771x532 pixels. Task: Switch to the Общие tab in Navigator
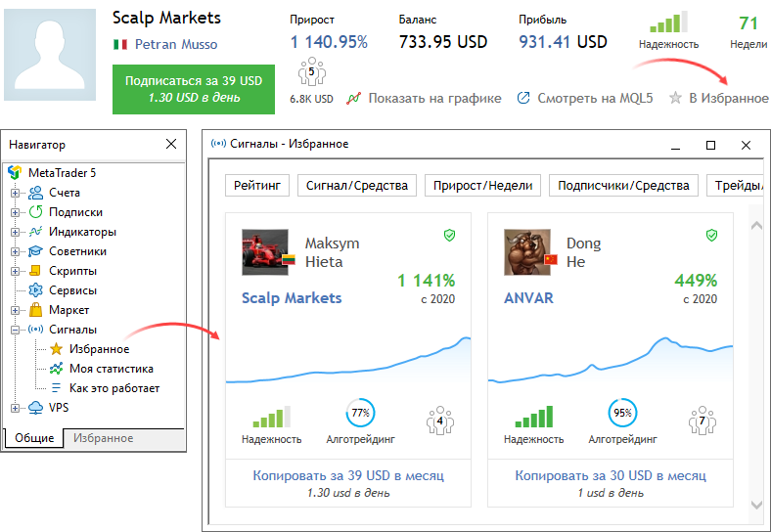click(x=34, y=437)
